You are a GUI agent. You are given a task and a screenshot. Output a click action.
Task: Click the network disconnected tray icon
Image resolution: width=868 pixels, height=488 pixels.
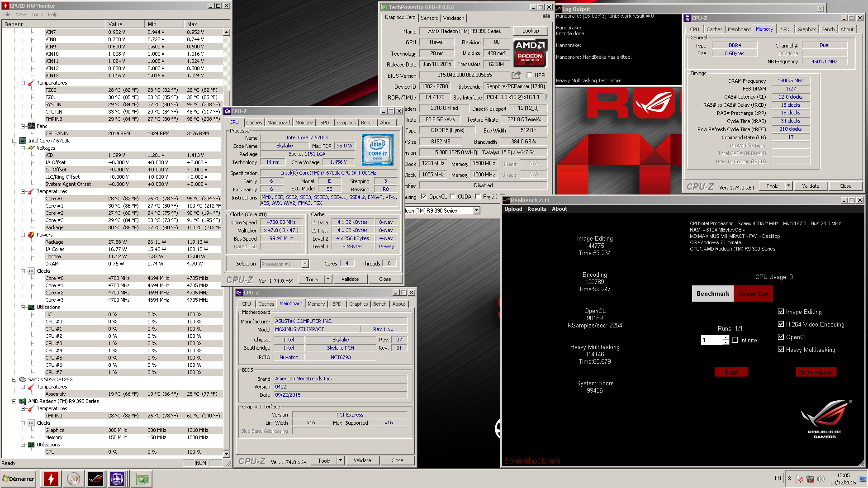tap(810, 479)
